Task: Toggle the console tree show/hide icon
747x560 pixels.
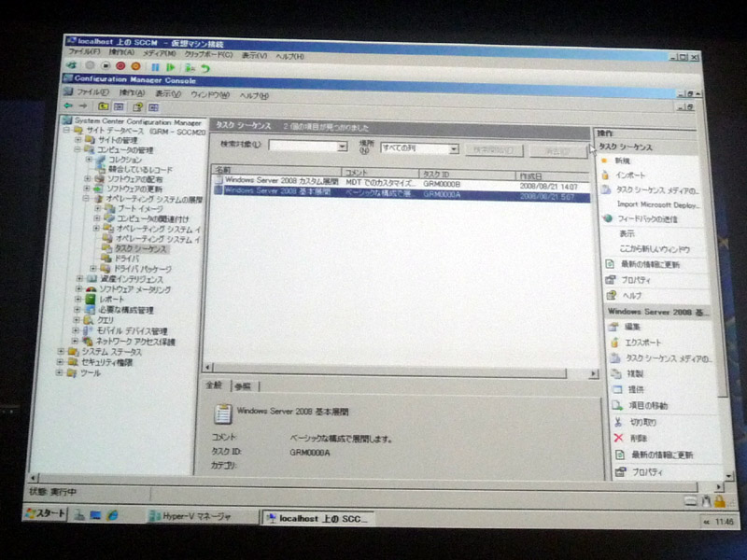Action: pos(119,106)
